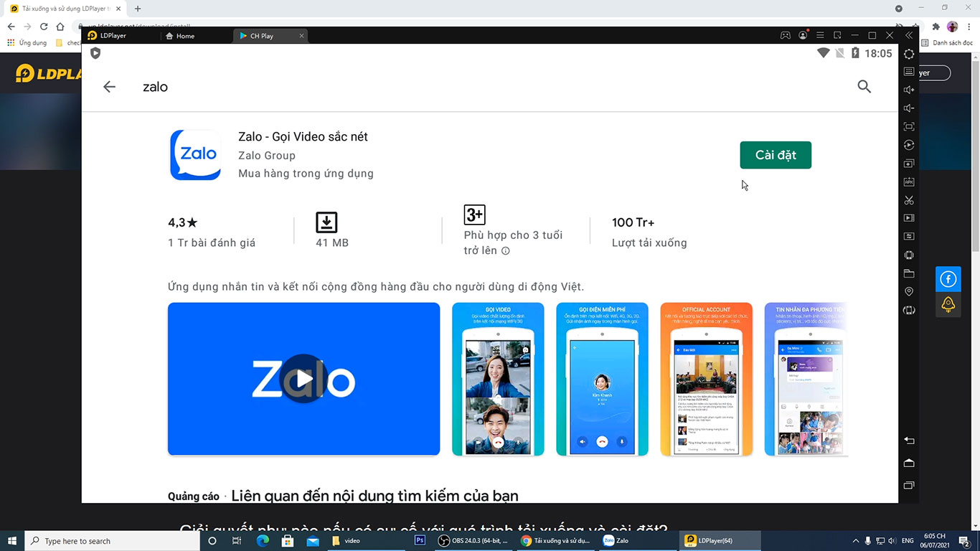Click the install APK icon

[909, 182]
